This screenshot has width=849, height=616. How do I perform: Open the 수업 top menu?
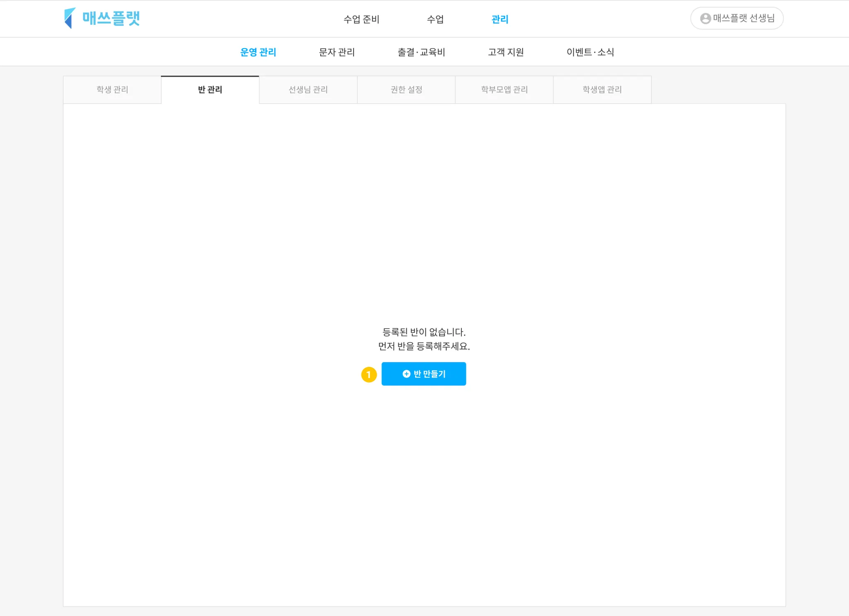coord(435,19)
